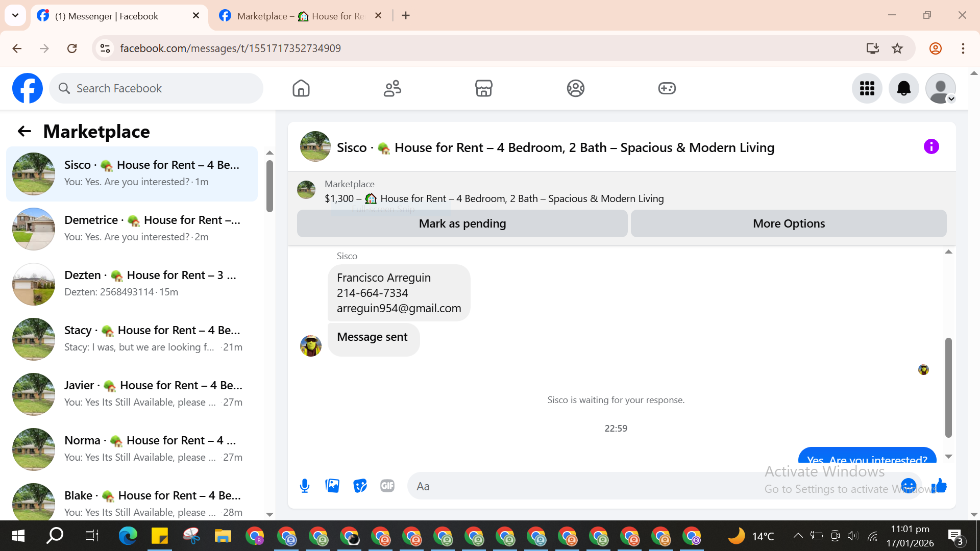Go back from the Marketplace chat list

(24, 132)
